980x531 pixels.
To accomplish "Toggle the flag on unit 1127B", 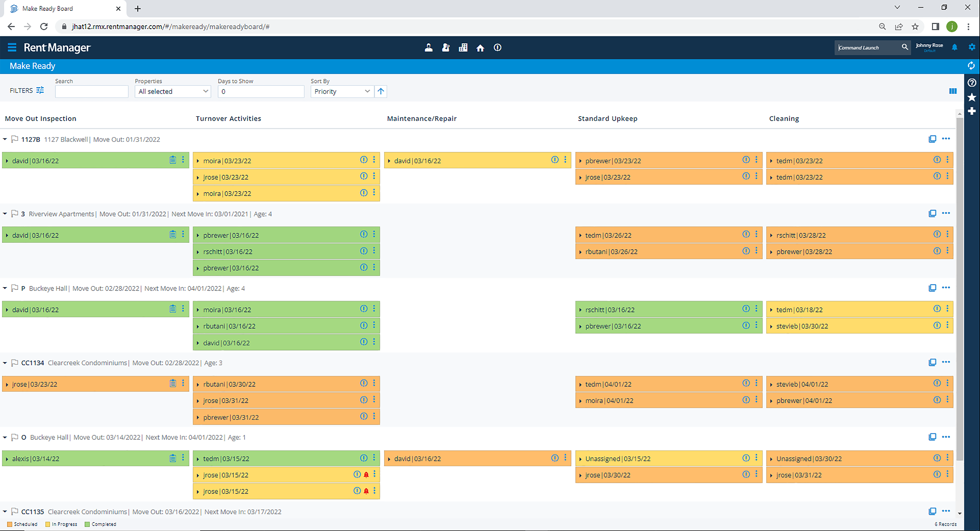I will [x=14, y=139].
